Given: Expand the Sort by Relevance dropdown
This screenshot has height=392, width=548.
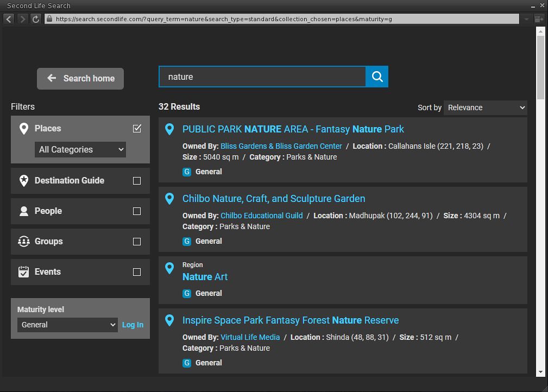Looking at the screenshot, I should click(x=486, y=108).
